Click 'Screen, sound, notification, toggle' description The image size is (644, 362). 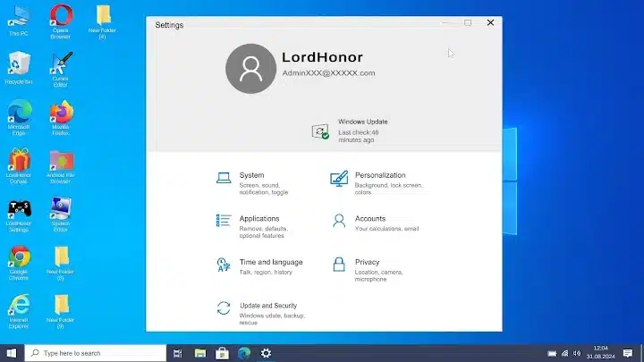point(264,189)
